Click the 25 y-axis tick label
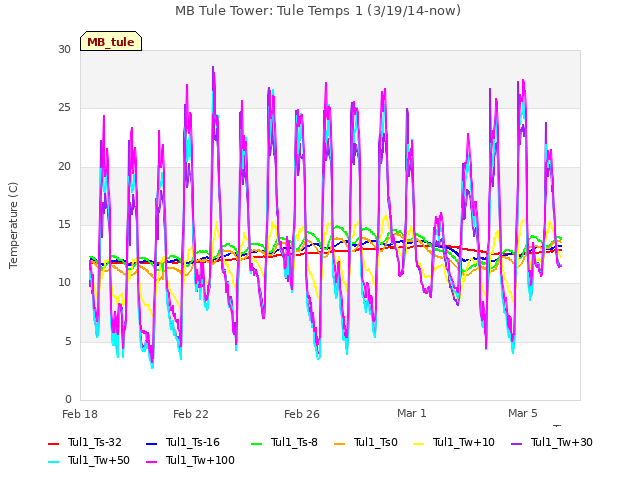Screen dimensions: 640x480 coord(64,108)
